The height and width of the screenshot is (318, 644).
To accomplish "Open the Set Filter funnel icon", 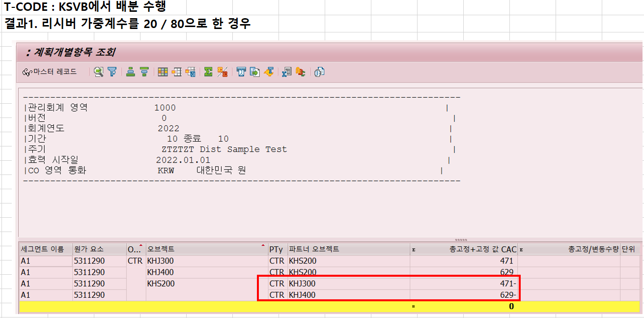I will (112, 72).
